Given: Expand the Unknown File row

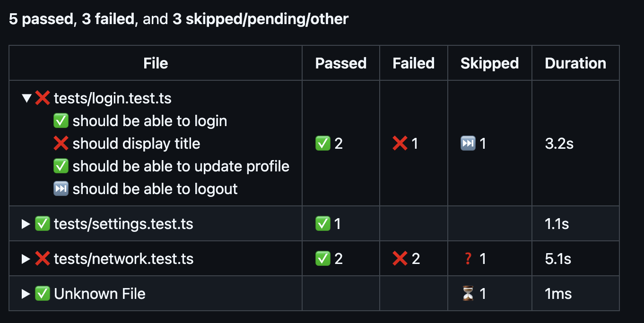Looking at the screenshot, I should (x=26, y=294).
